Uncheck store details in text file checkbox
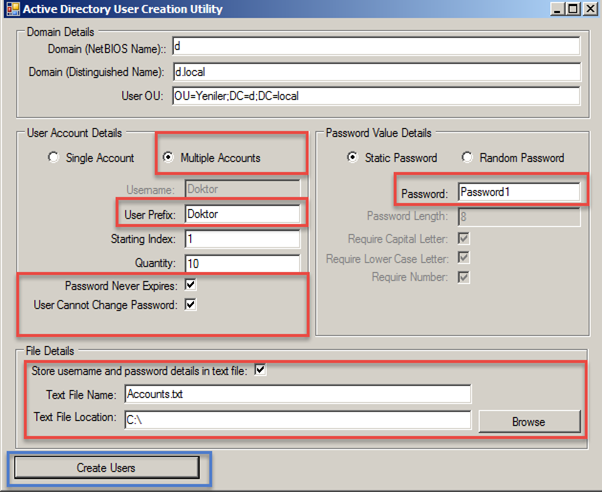This screenshot has height=492, width=602. point(260,370)
